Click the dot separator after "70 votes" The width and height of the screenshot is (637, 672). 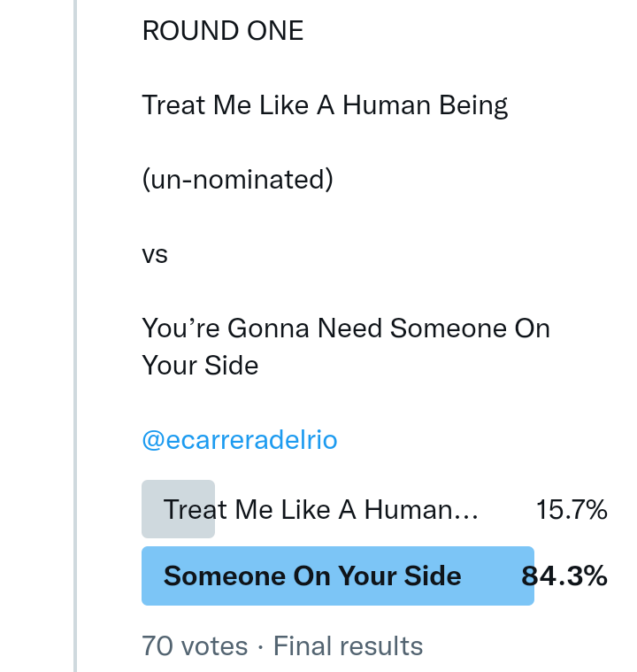260,647
